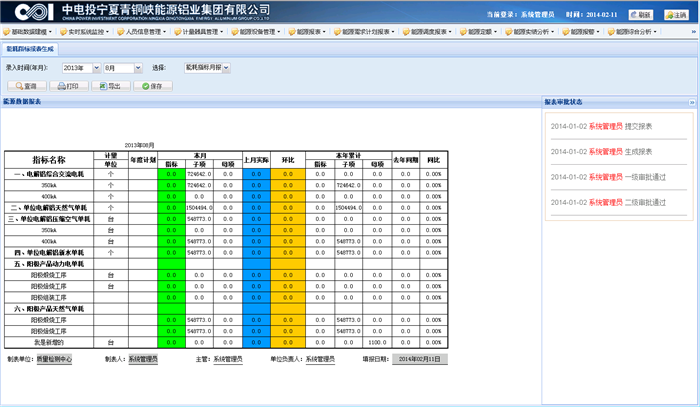700x407 pixels.
Task: Expand the 能耗指标月报 report type dropdown
Action: [x=207, y=67]
